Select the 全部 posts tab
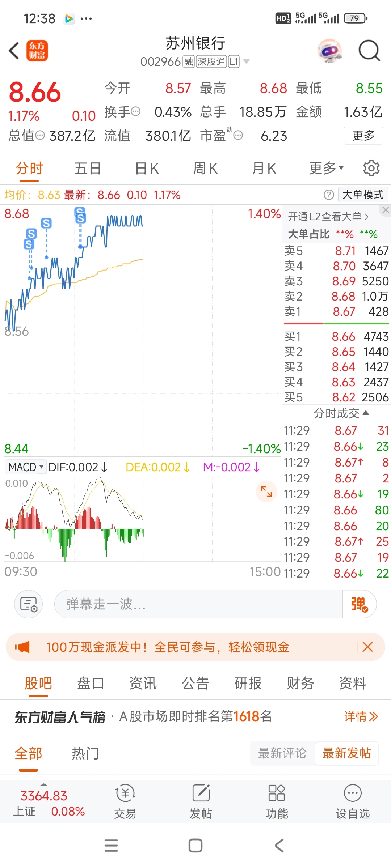Viewport: 391px width, 868px height. pyautogui.click(x=28, y=753)
